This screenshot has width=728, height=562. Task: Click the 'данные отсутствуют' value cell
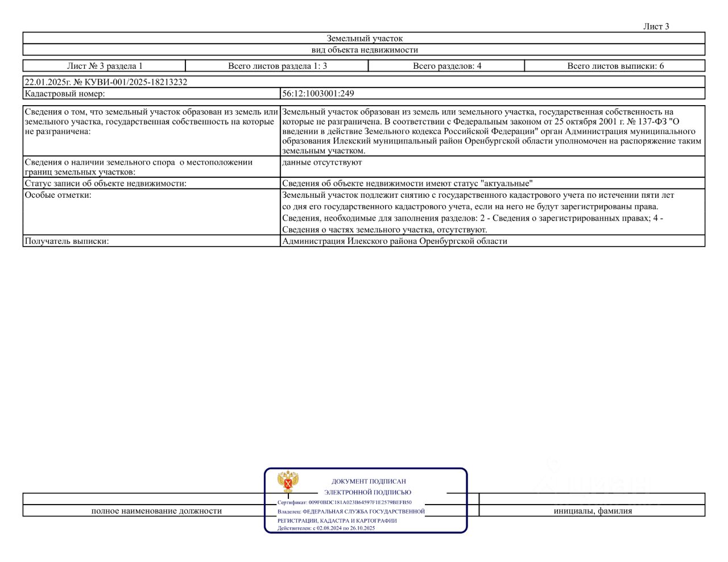pyautogui.click(x=493, y=166)
